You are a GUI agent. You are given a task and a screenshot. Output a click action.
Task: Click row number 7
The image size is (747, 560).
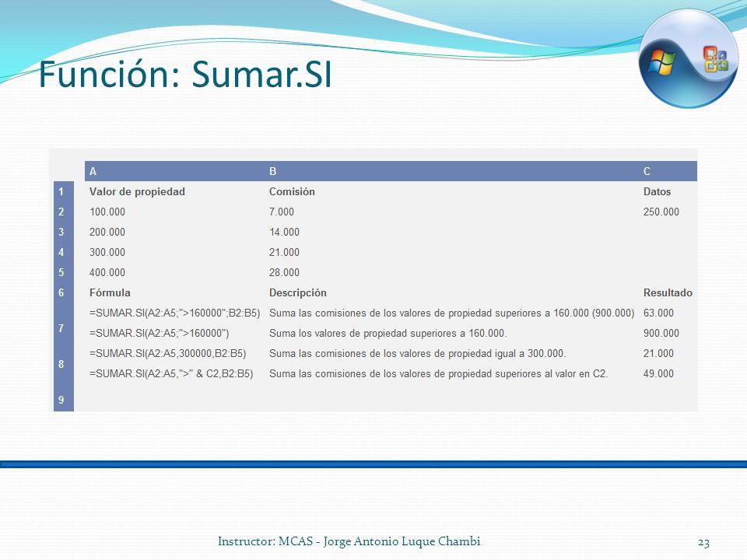pyautogui.click(x=61, y=328)
